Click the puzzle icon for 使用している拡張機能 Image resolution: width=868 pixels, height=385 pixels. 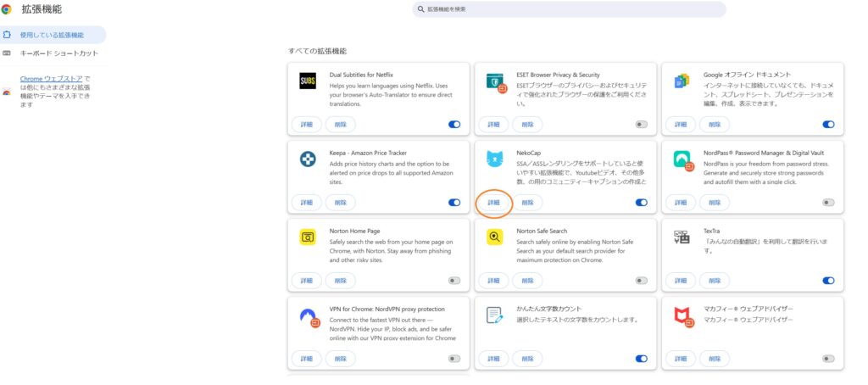click(x=7, y=35)
